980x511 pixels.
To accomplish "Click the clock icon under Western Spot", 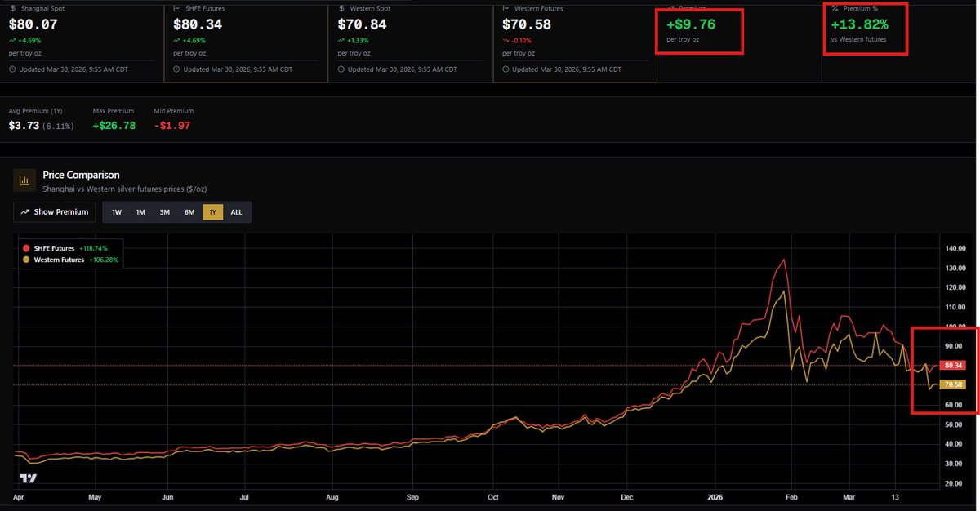I will click(341, 69).
